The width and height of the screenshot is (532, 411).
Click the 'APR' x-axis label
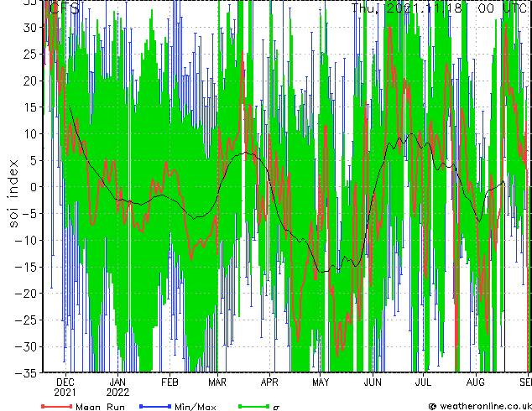coord(269,382)
